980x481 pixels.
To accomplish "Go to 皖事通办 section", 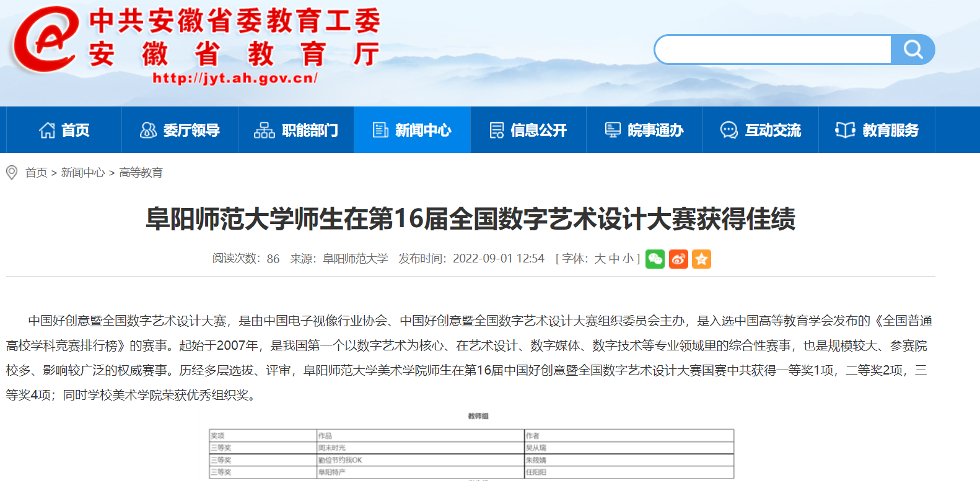I will click(644, 130).
